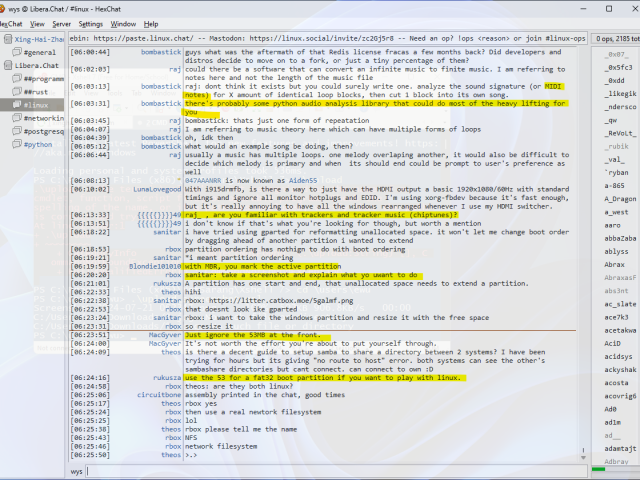The height and width of the screenshot is (480, 640).
Task: Open the Server menu
Action: [x=61, y=23]
